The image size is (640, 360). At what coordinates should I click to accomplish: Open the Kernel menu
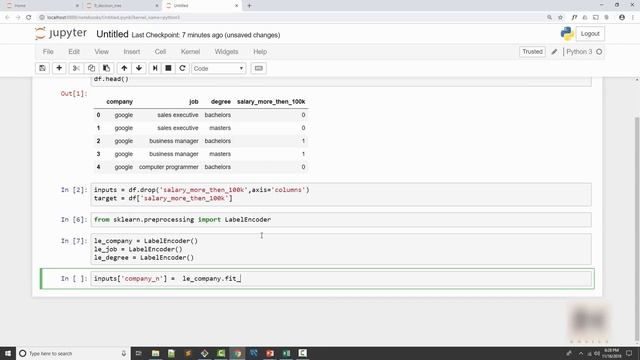tap(190, 52)
